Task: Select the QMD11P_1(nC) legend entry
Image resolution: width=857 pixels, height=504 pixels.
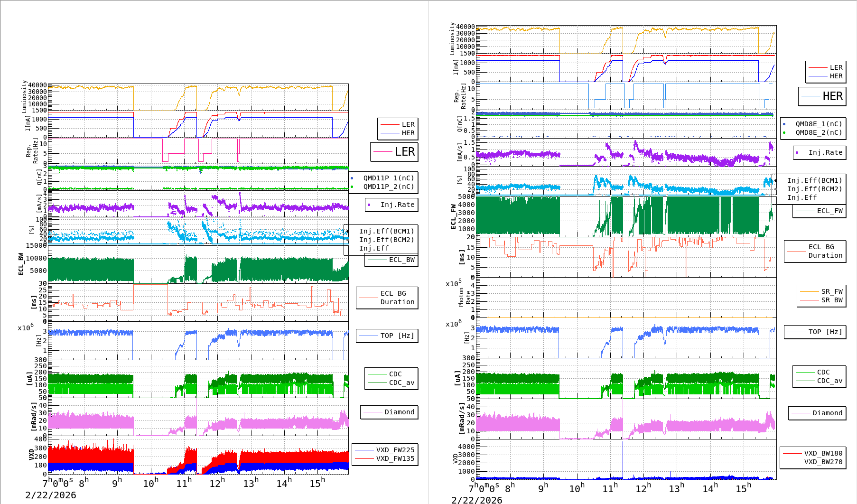Action: [388, 178]
